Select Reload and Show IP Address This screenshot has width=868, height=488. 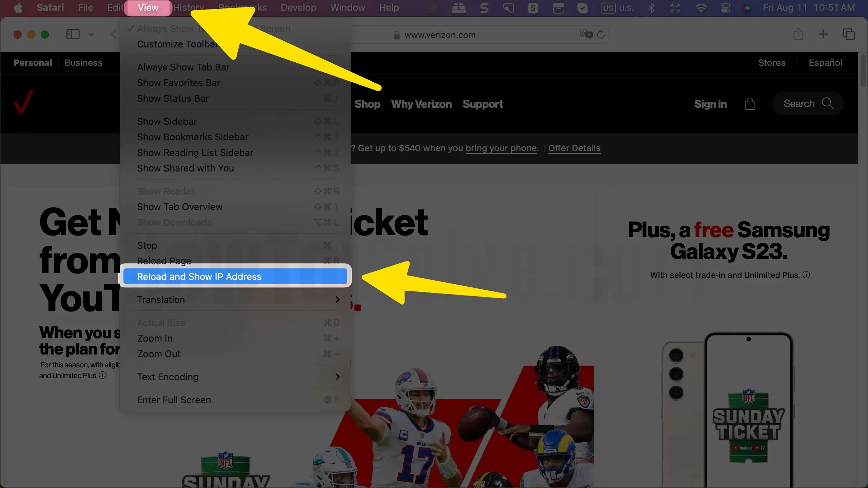(x=235, y=276)
